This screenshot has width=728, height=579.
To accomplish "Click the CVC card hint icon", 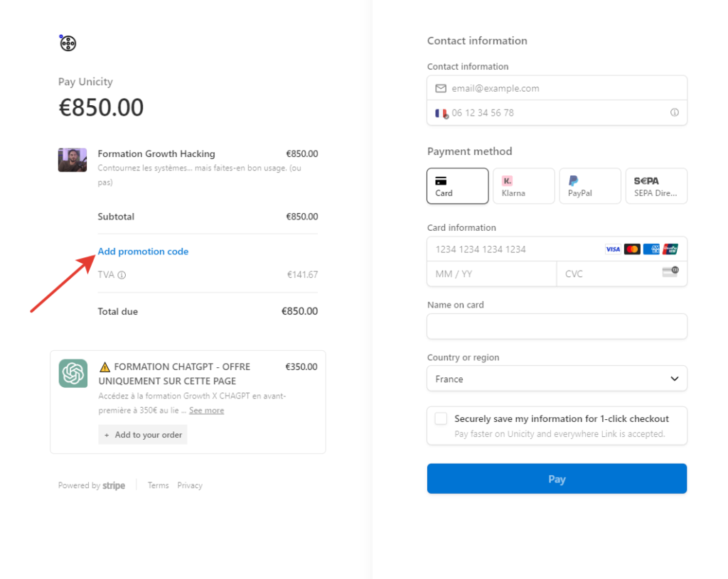I will tap(670, 271).
